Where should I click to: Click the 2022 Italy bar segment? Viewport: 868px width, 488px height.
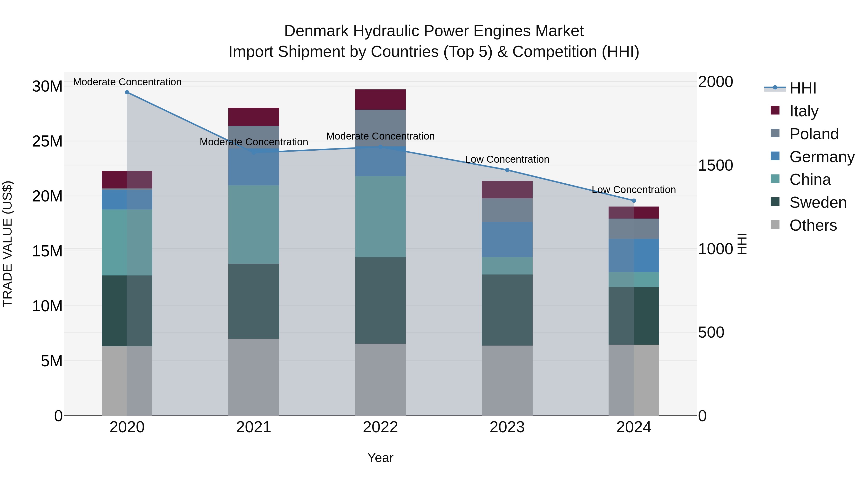click(x=380, y=100)
